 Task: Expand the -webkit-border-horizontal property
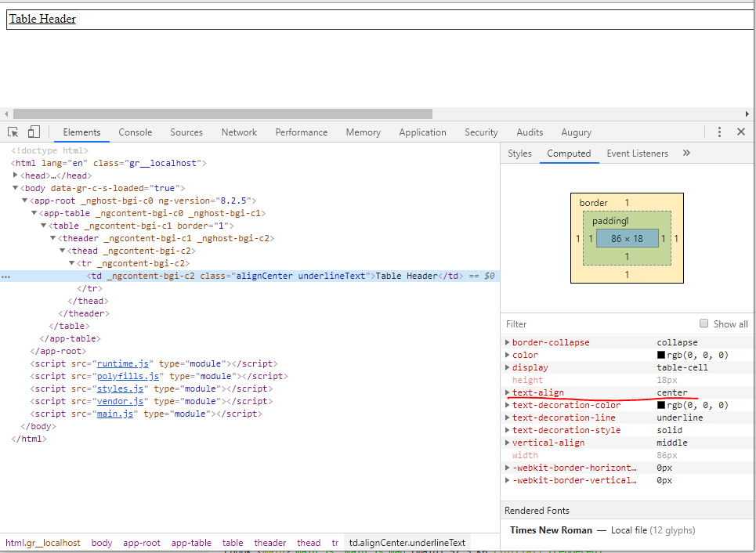point(507,467)
